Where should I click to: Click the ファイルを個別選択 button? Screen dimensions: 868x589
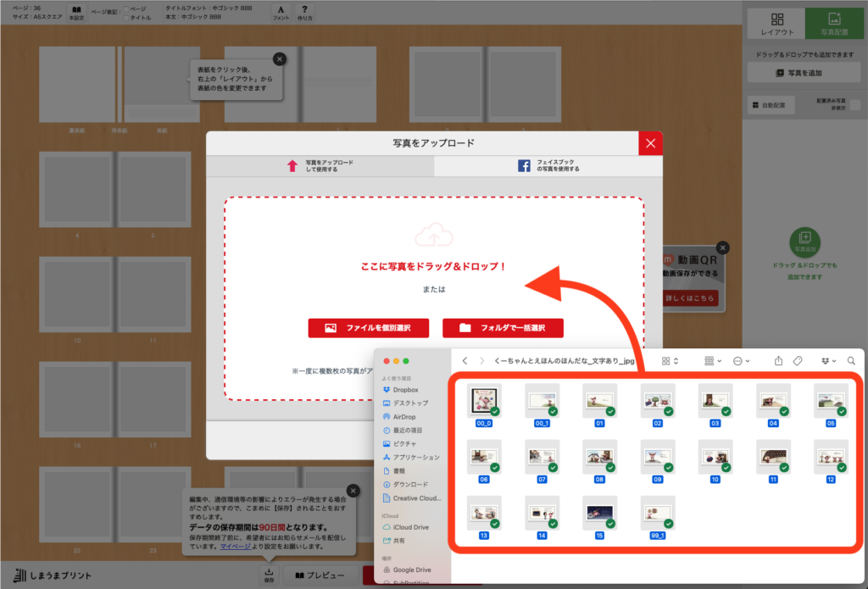point(369,328)
